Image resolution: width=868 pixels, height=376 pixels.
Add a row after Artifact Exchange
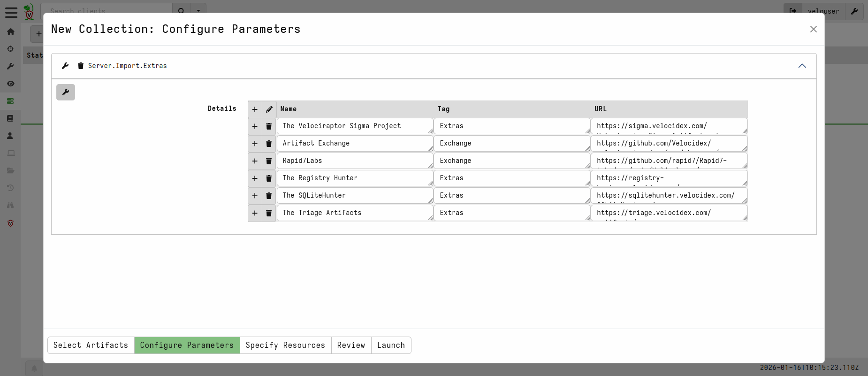point(255,144)
